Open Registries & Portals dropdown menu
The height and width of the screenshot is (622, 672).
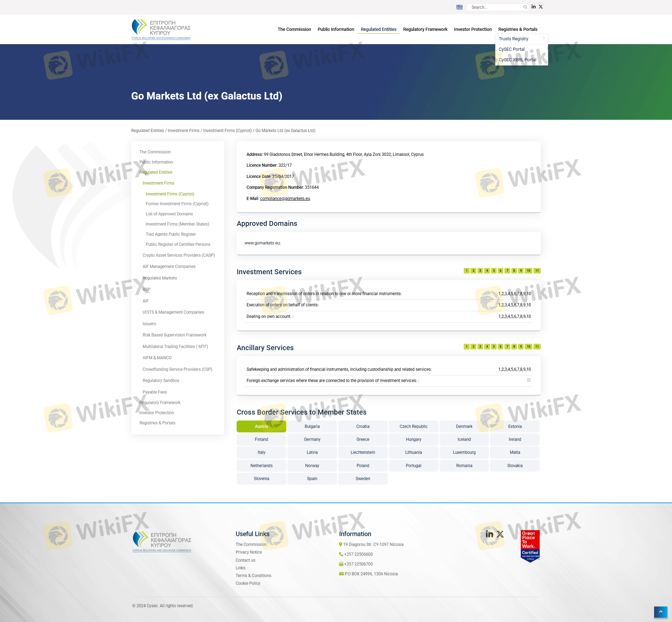point(517,29)
